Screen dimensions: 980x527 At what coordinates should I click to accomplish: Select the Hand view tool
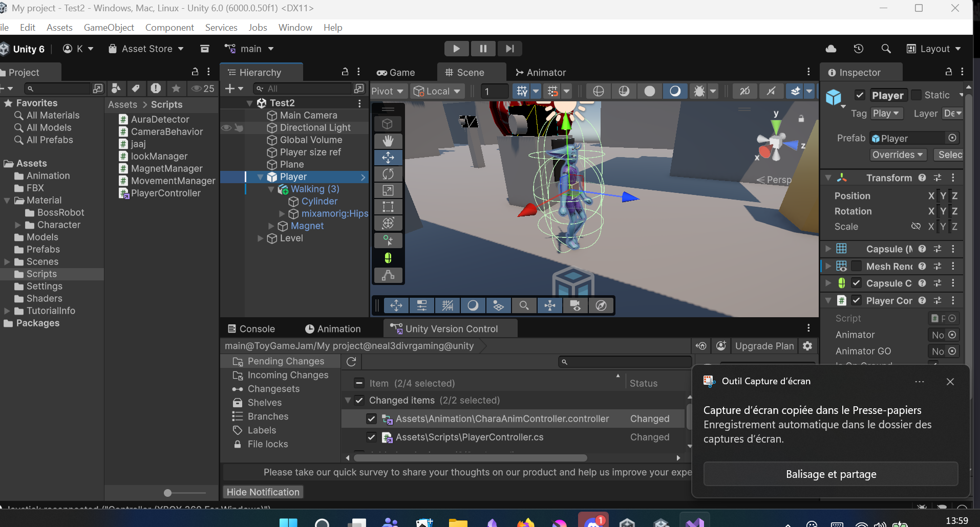coord(388,141)
